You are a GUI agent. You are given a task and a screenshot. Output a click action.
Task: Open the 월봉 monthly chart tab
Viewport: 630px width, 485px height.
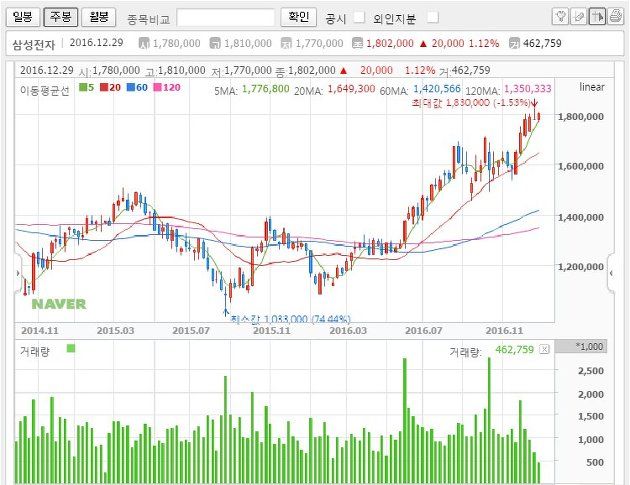pyautogui.click(x=99, y=17)
